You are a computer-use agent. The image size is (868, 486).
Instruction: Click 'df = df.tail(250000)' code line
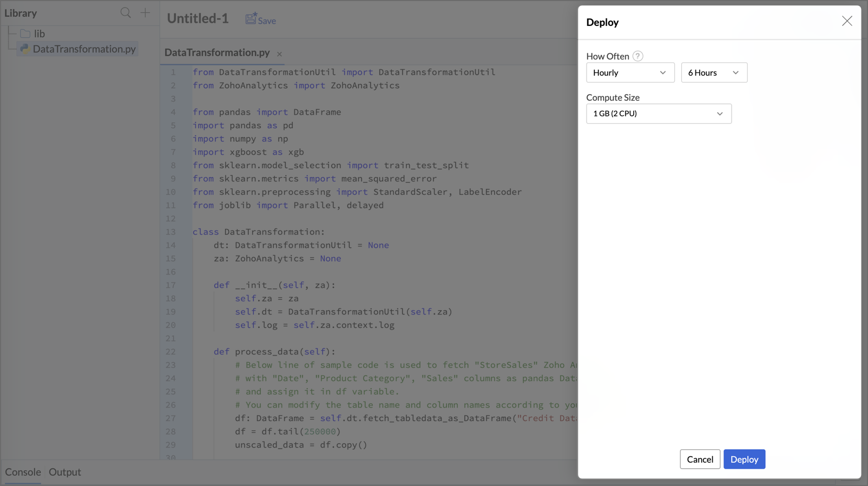tap(288, 432)
